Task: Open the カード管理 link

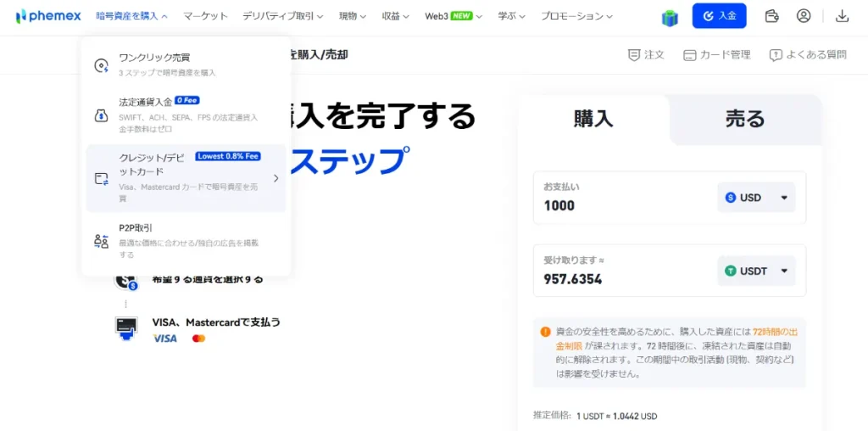Action: 717,55
